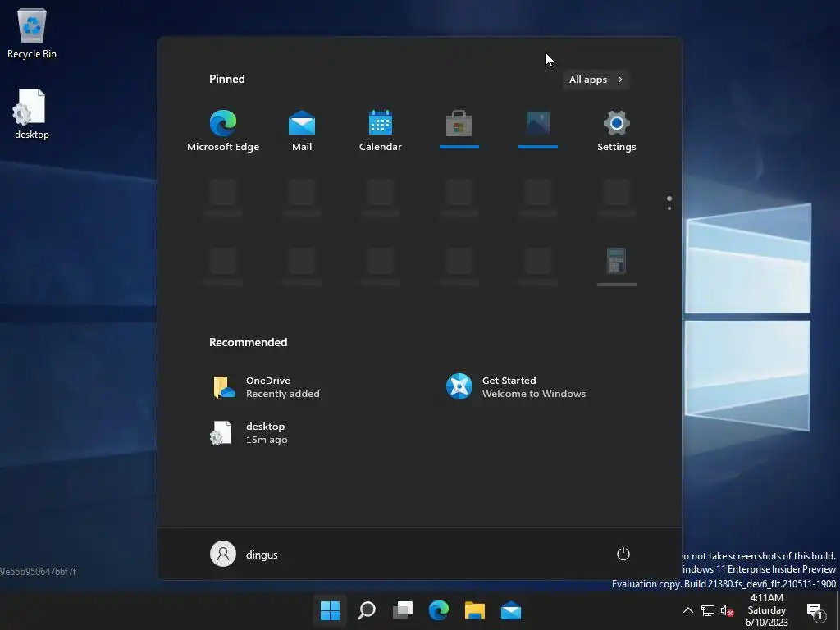Click the Start button on taskbar
This screenshot has height=630, width=840.
click(x=330, y=610)
